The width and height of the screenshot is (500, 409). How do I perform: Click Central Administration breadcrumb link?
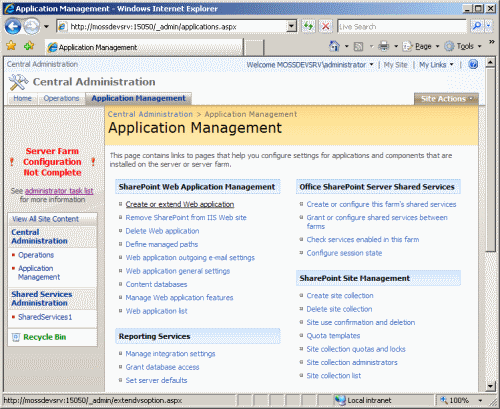point(150,114)
